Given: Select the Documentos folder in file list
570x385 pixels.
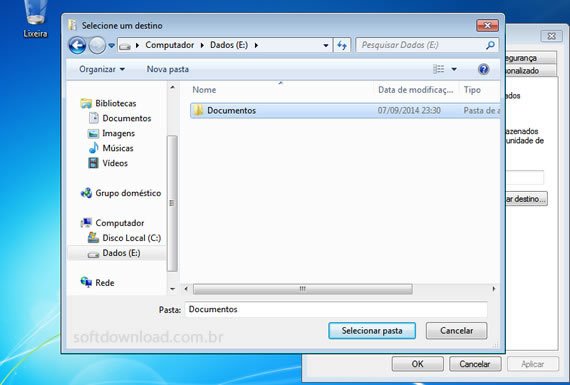Looking at the screenshot, I should click(345, 111).
